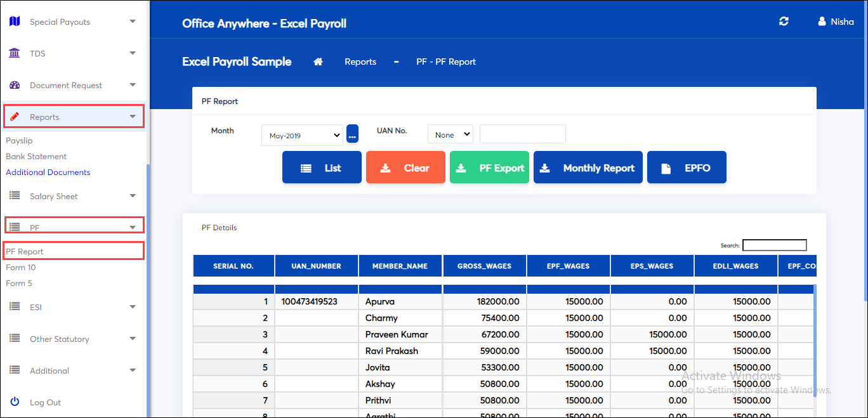This screenshot has height=418, width=868.
Task: Click member name Charmy
Action: tap(381, 318)
